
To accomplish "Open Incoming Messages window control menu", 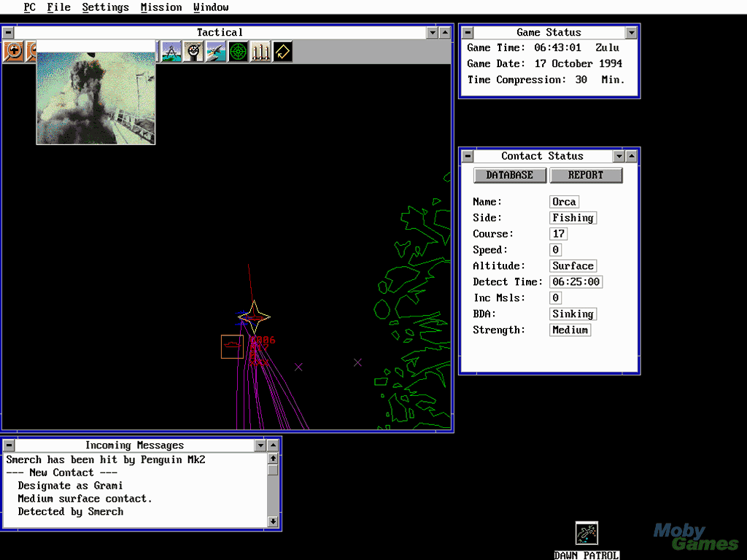I will click(8, 446).
